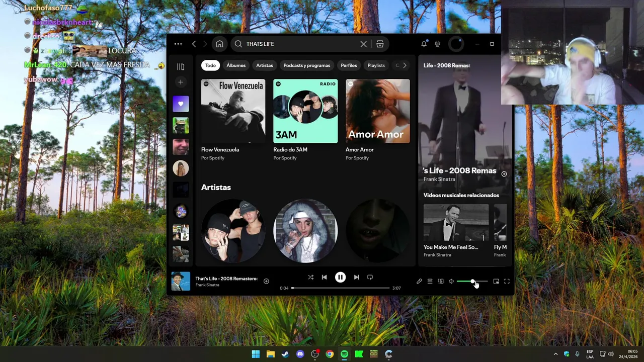Open the duo artist with black beanies
This screenshot has height=362, width=644.
coord(233,231)
